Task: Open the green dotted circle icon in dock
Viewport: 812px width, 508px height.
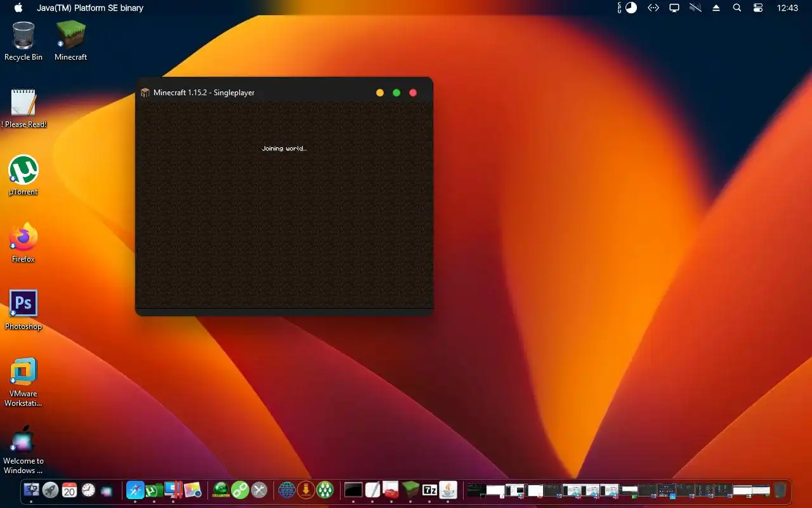Action: [325, 490]
